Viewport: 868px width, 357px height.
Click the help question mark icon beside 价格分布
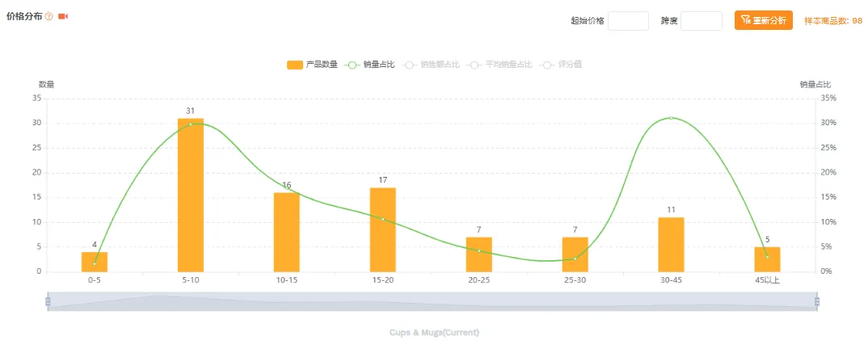(48, 17)
